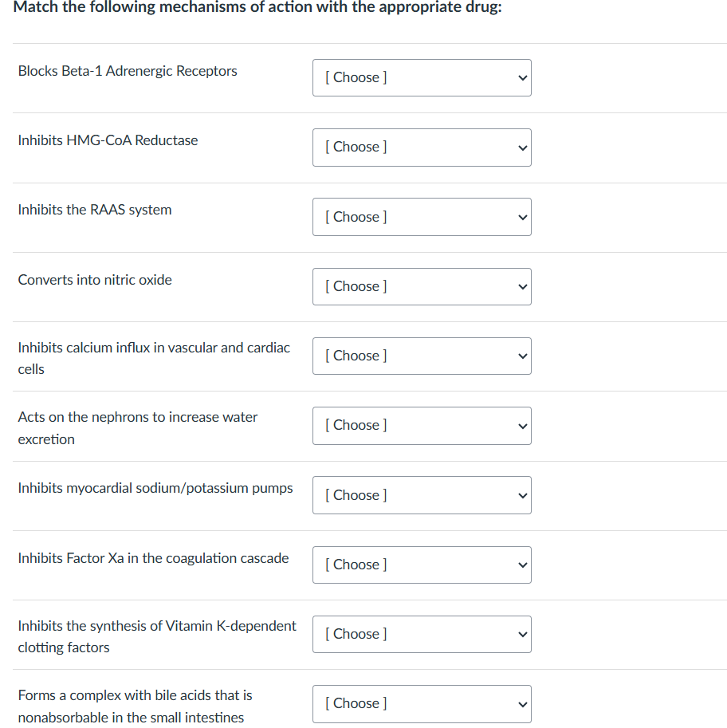Open the dropdown for Inhibits HMG-CoA Reductase

(422, 148)
